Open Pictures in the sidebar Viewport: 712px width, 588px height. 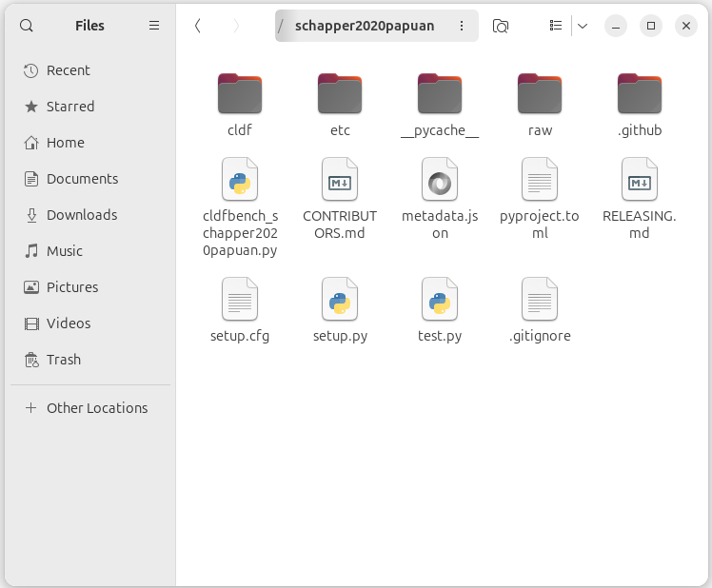[x=90, y=287]
